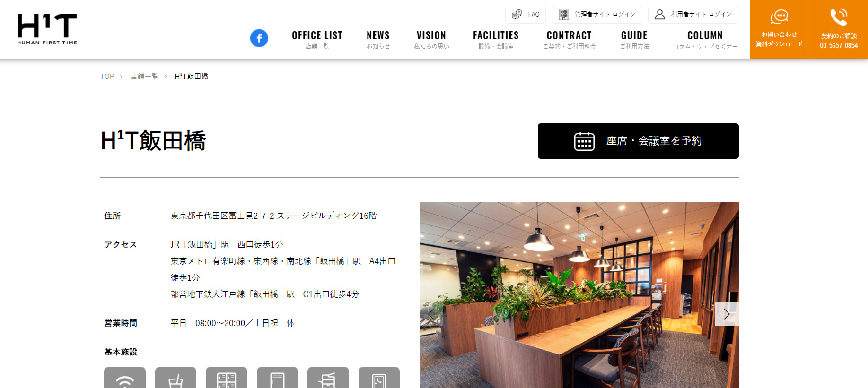The image size is (868, 388).
Task: Click contract consultation phone button
Action: point(839,29)
